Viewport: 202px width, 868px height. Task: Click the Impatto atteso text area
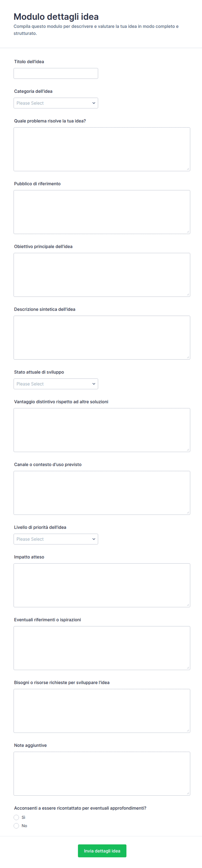point(102,585)
